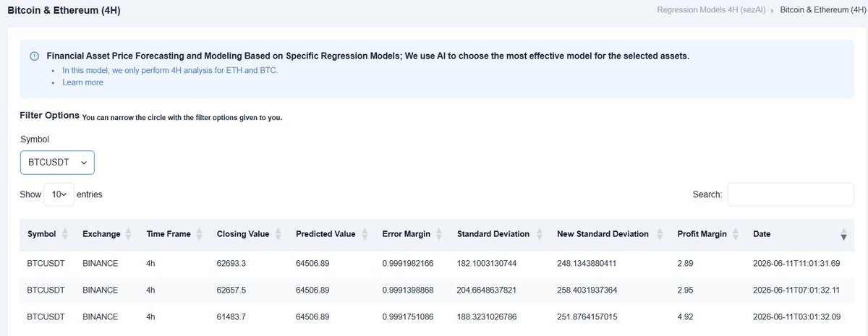This screenshot has width=868, height=336.
Task: Sort by the Closing Value column arrows
Action: coord(278,235)
